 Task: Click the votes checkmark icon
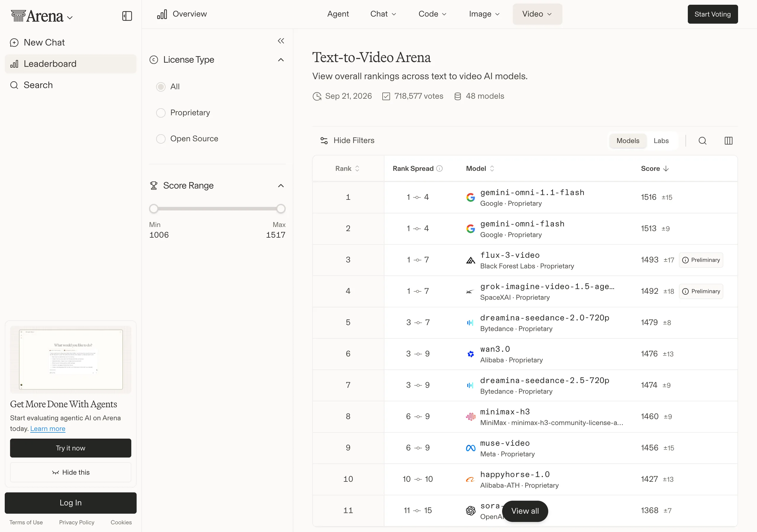(386, 96)
